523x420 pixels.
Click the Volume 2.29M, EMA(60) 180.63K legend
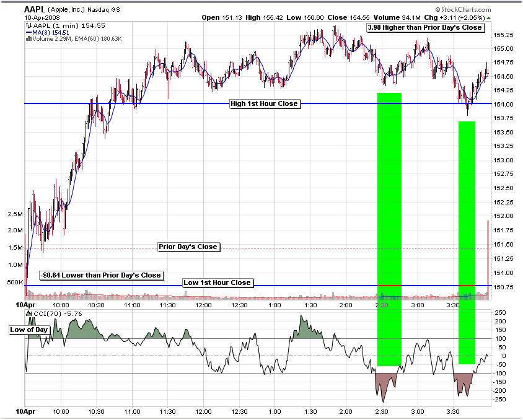pyautogui.click(x=77, y=38)
